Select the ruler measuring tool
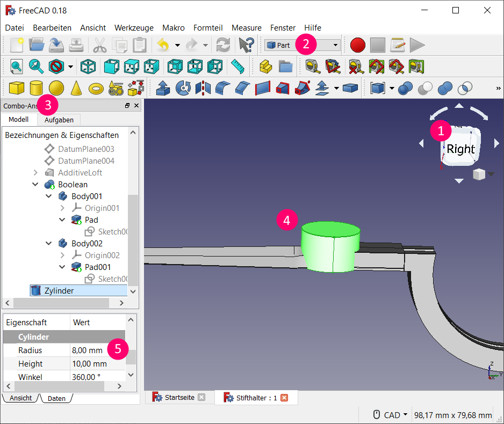The width and height of the screenshot is (504, 424). tap(237, 67)
